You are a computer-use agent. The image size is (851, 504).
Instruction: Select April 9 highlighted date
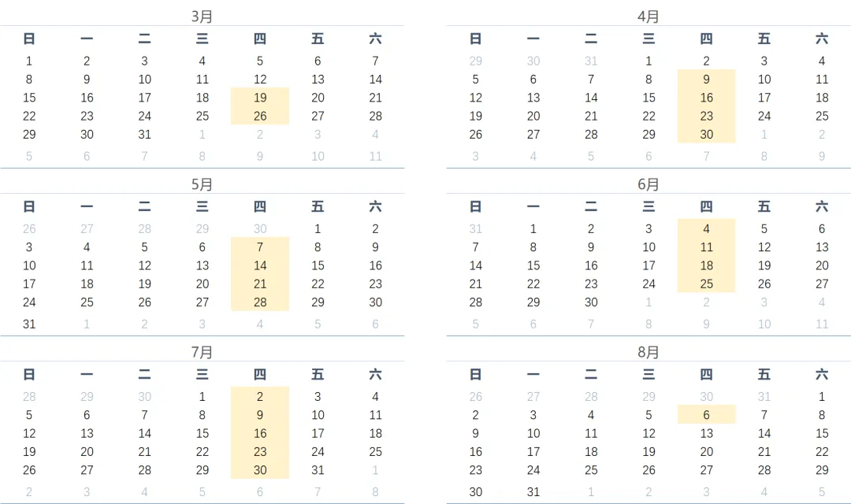(706, 80)
